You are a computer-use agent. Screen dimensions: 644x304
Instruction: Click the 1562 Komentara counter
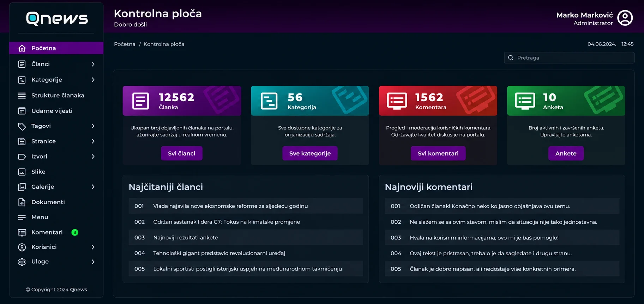tap(431, 101)
